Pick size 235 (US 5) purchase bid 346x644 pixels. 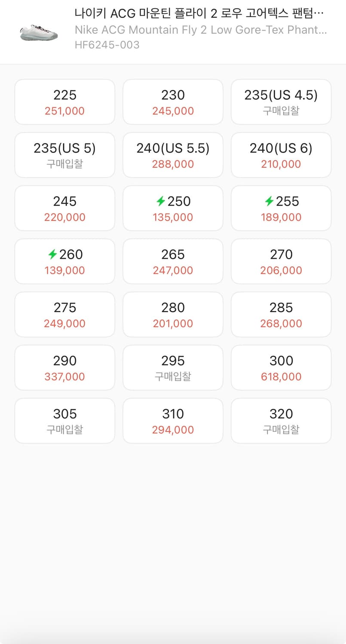[x=65, y=155]
